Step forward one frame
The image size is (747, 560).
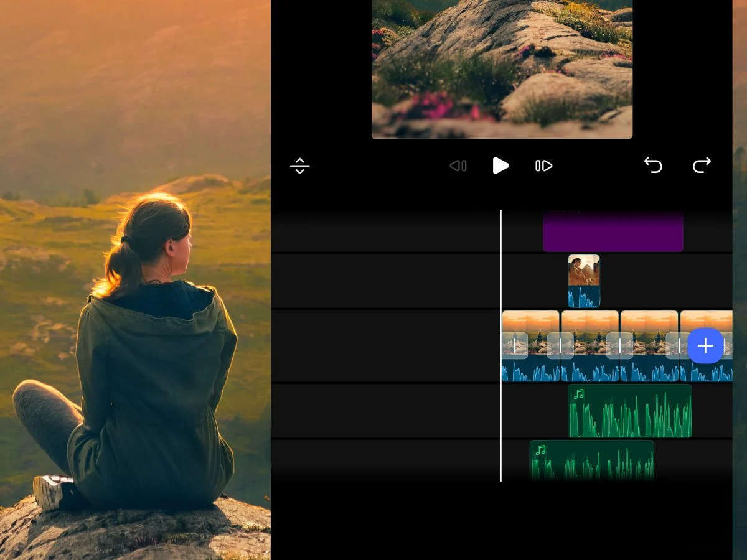(543, 166)
